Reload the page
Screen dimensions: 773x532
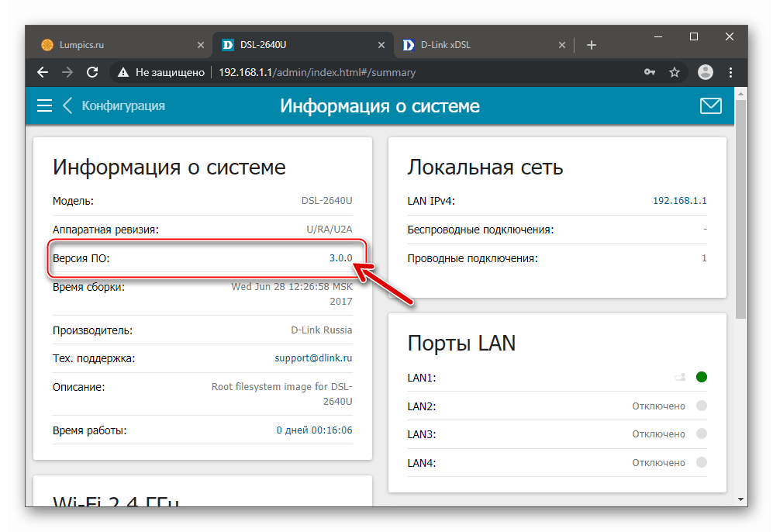[x=92, y=72]
